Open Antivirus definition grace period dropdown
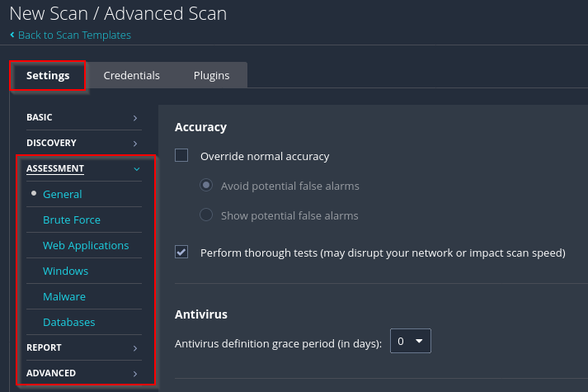 coord(410,341)
